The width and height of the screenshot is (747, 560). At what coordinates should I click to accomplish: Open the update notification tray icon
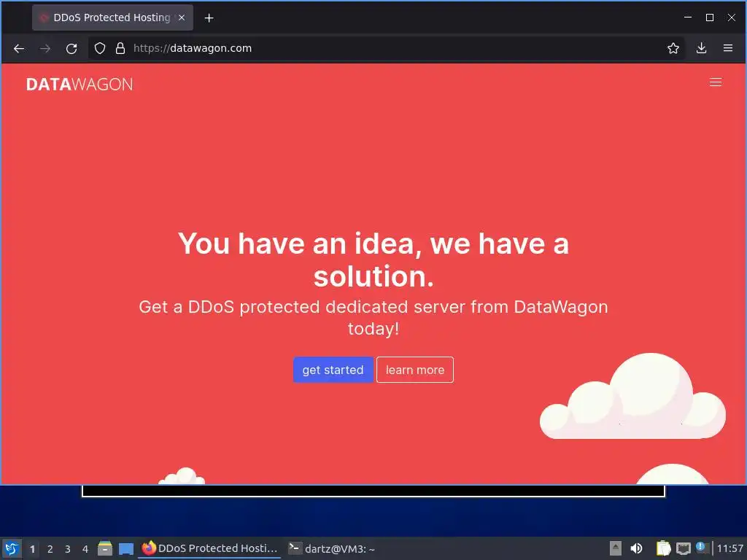pos(701,547)
